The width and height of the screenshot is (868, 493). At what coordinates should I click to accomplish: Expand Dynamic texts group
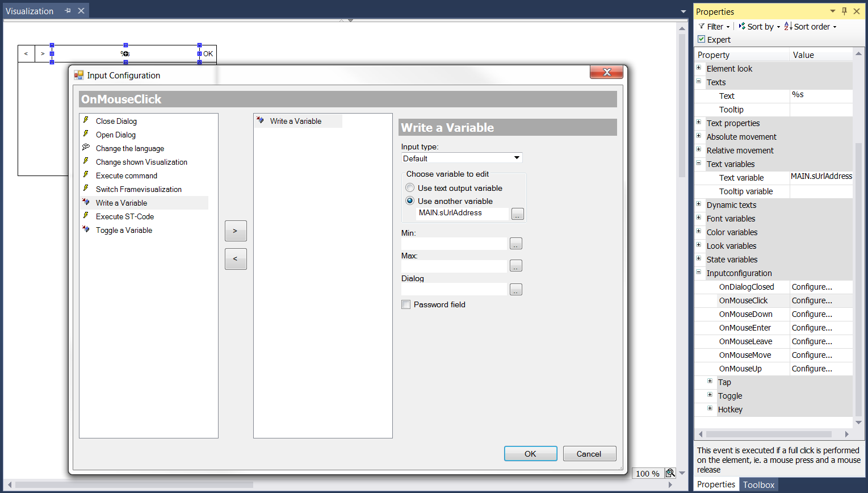click(699, 204)
